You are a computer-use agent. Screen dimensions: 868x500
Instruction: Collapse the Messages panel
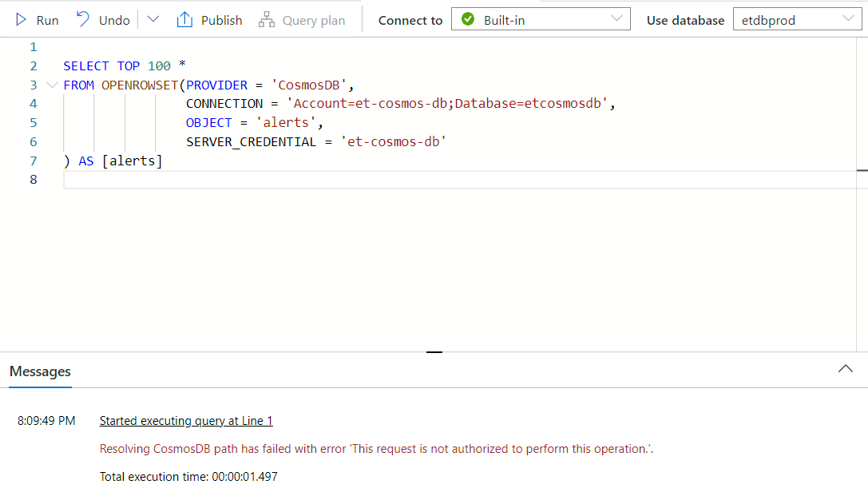pos(845,369)
